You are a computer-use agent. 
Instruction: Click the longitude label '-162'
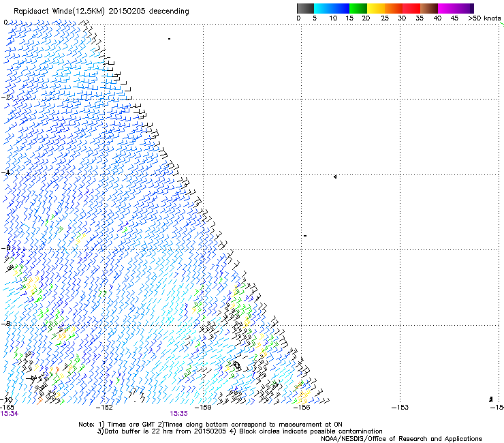point(104,408)
